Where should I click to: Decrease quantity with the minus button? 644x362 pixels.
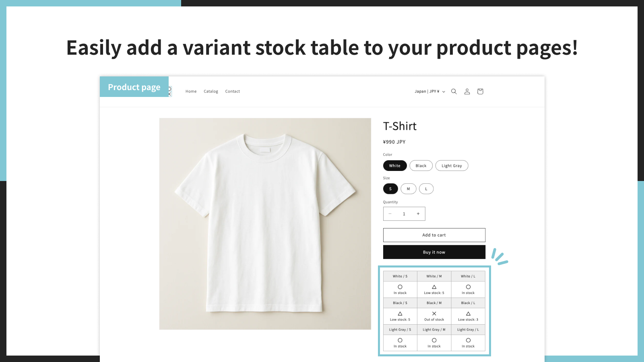tap(390, 214)
